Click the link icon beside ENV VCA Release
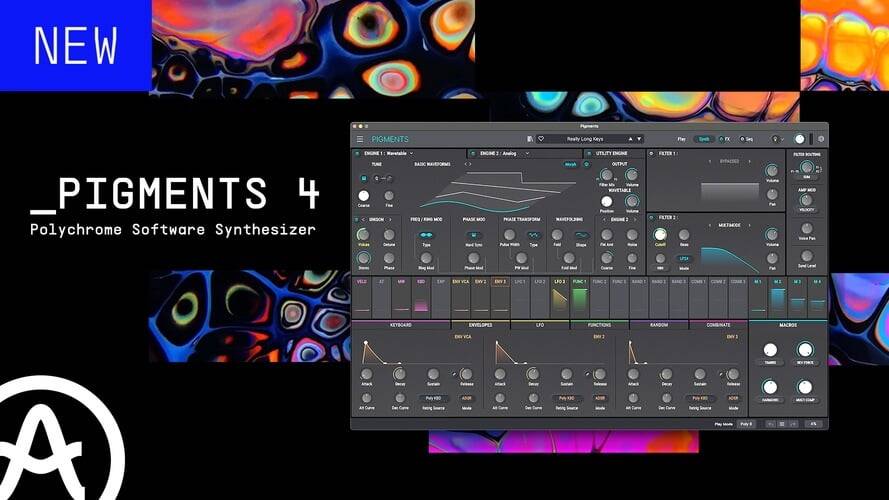The image size is (889, 500). pyautogui.click(x=454, y=374)
